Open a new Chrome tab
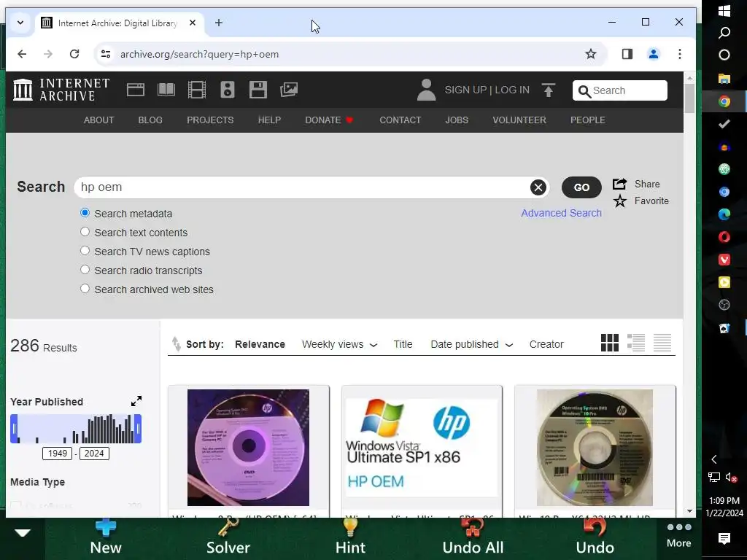Screen dimensions: 747x560 [219, 23]
